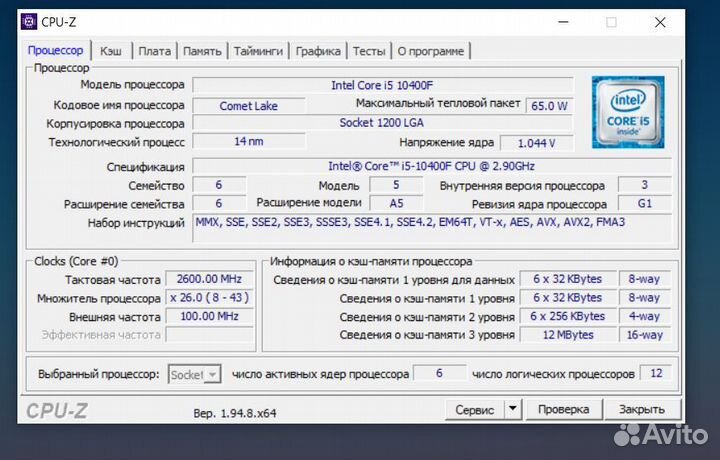Click the Проверка button
Image resolution: width=720 pixels, height=460 pixels.
[563, 409]
